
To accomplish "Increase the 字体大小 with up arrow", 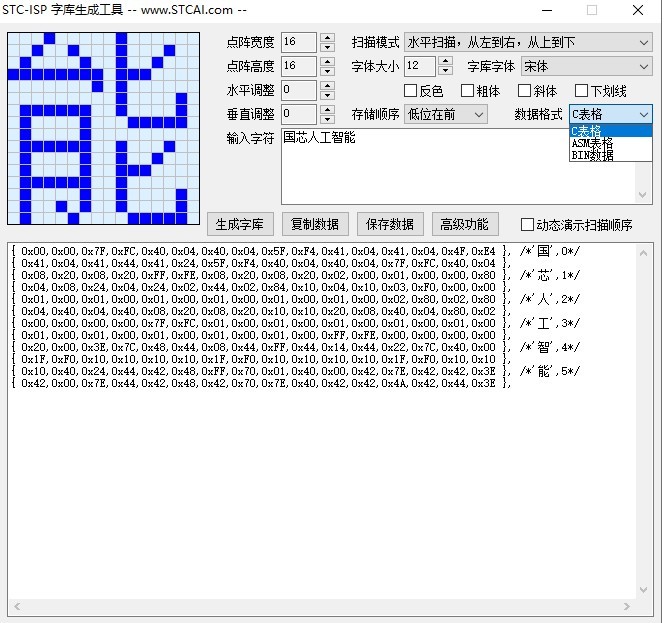I will [x=445, y=61].
